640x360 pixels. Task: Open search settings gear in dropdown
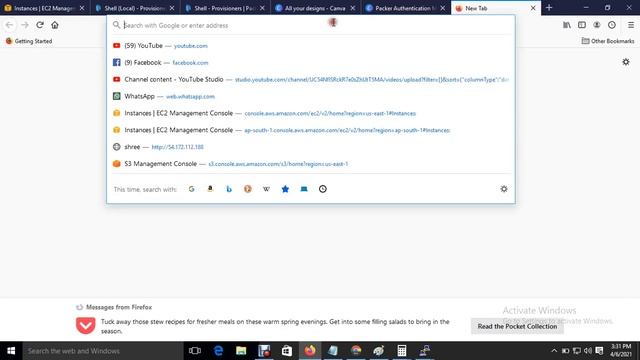coord(504,189)
